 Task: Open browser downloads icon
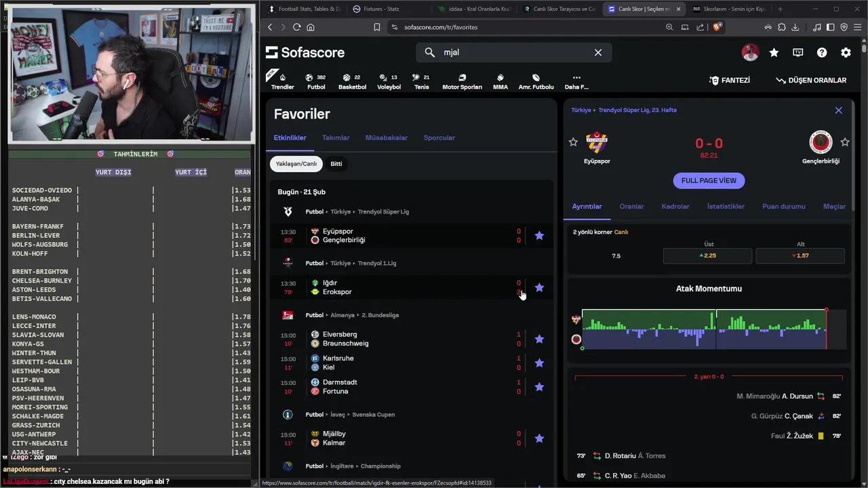click(795, 27)
